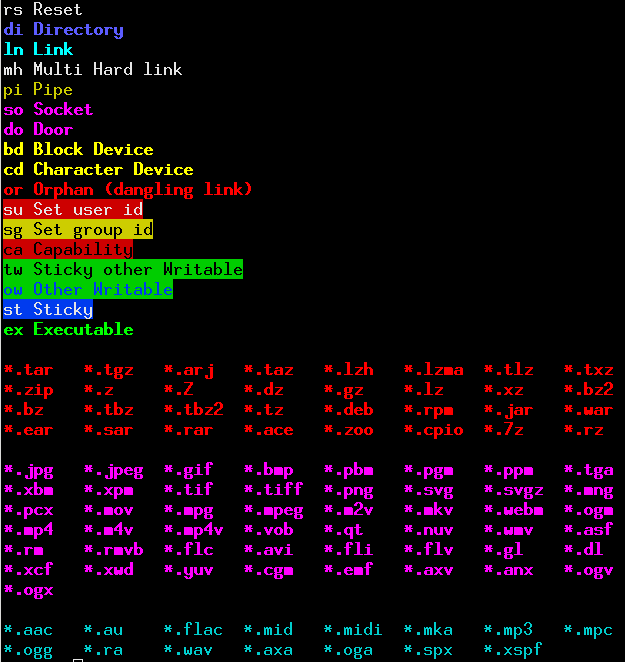Select the '*.jpeg' extension
The height and width of the screenshot is (662, 625).
pyautogui.click(x=114, y=470)
